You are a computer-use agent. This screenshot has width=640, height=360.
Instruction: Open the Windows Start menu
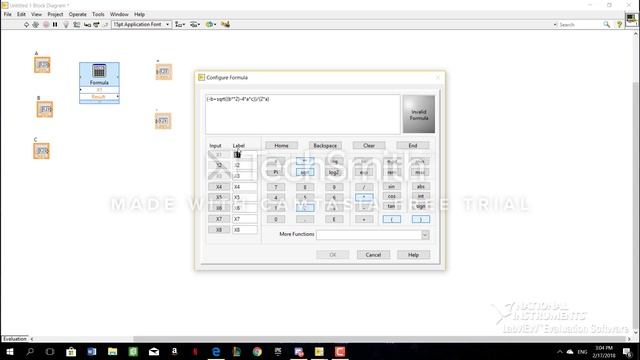coord(10,351)
